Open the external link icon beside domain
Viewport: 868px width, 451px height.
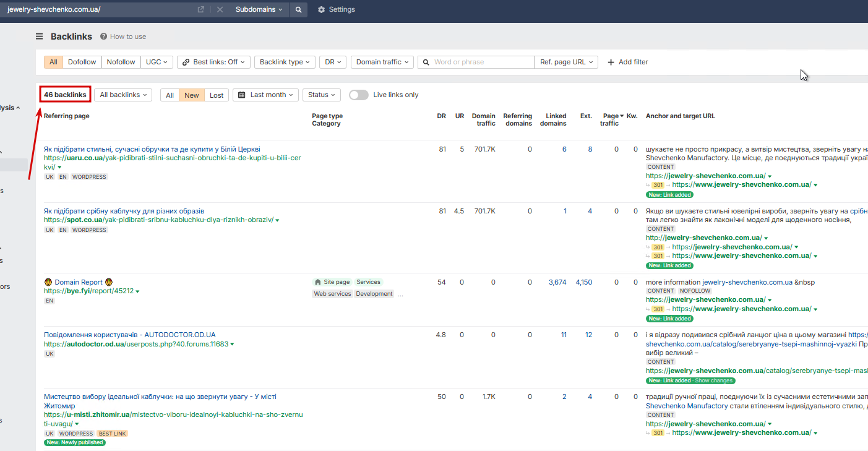tap(201, 10)
